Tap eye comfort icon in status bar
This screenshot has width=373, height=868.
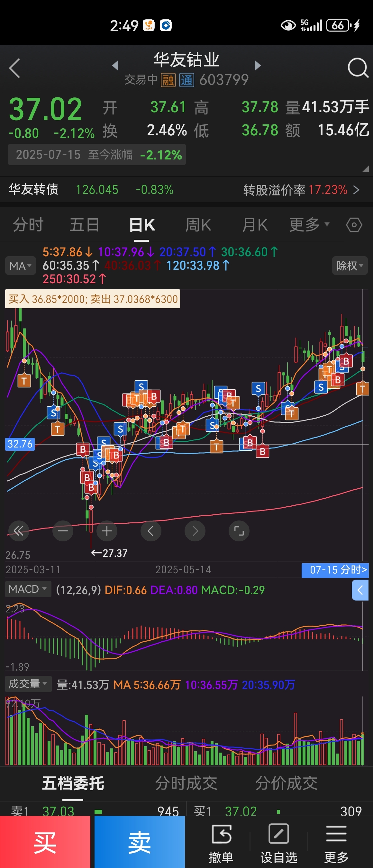(x=288, y=25)
